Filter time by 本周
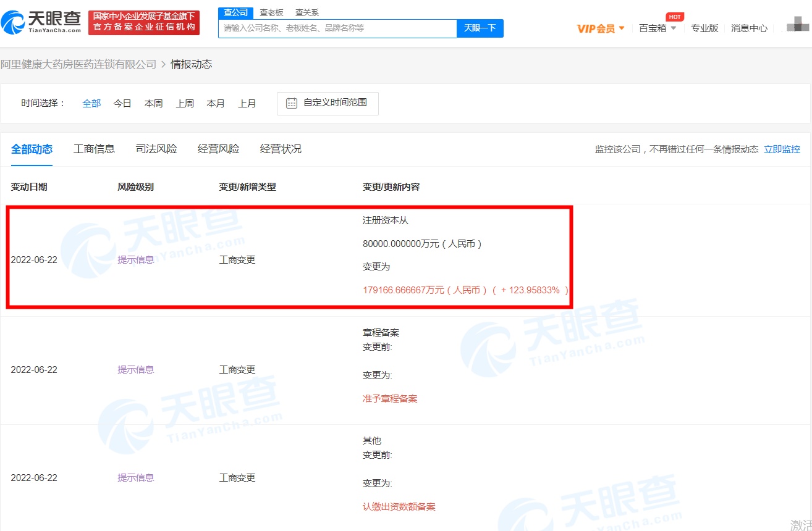Screen dimensions: 812x531 coord(153,104)
